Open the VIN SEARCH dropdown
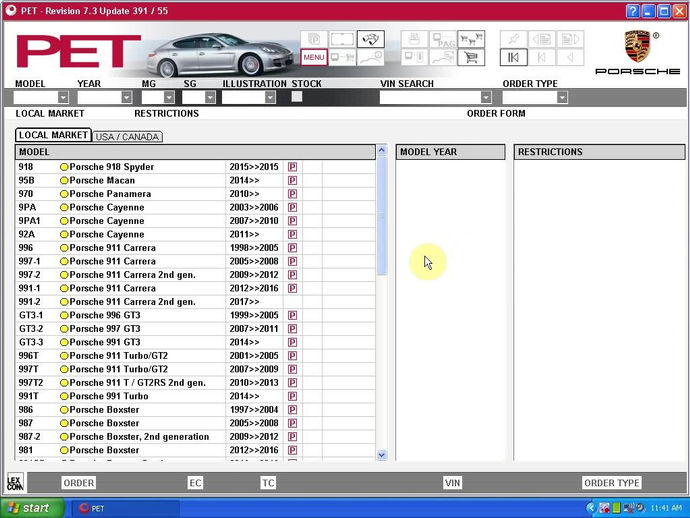Screen dimensions: 690x518 486,97
